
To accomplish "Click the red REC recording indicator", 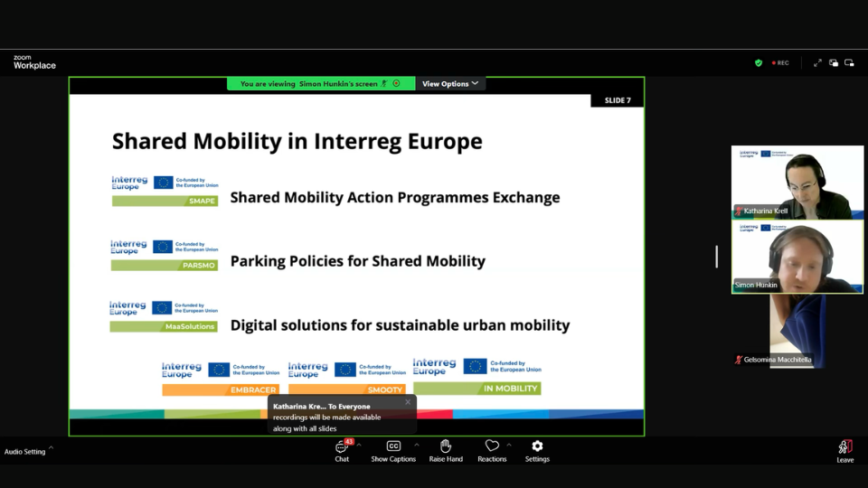I will click(x=780, y=63).
